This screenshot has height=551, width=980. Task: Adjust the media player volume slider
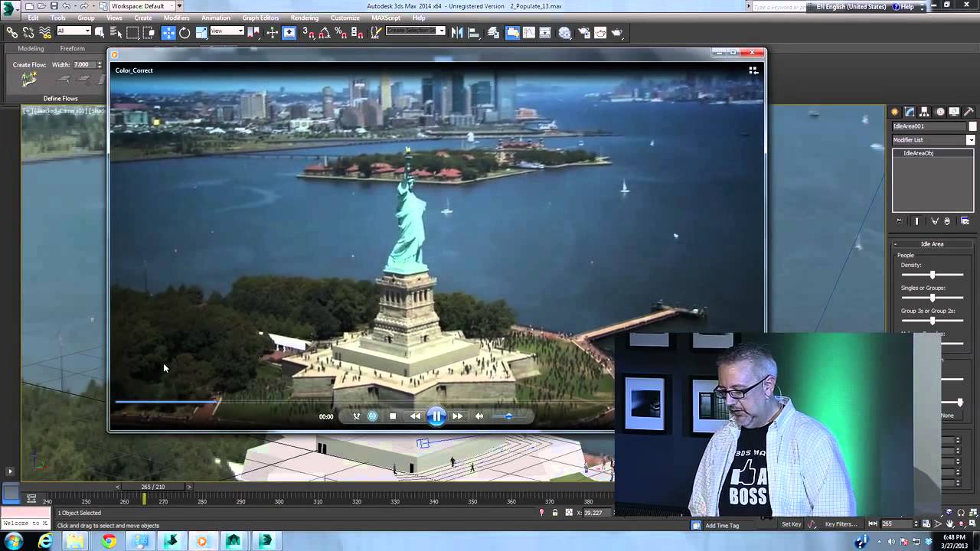pos(509,416)
